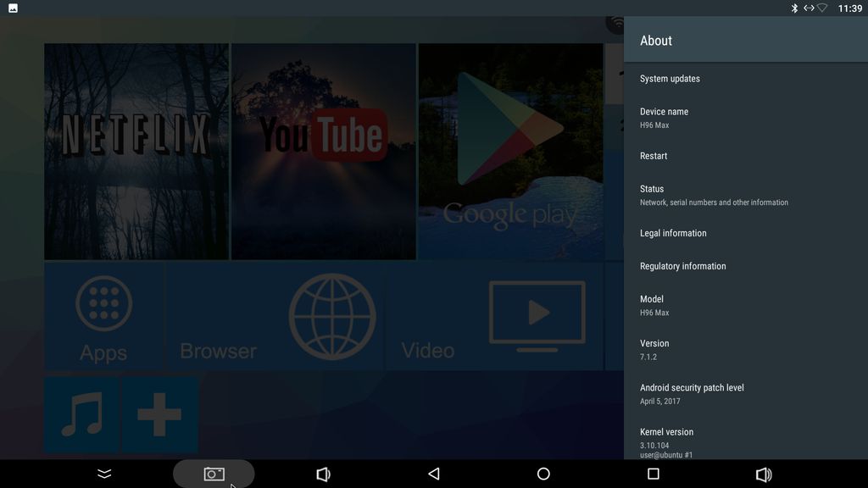Tap the Home circle button

(x=543, y=474)
